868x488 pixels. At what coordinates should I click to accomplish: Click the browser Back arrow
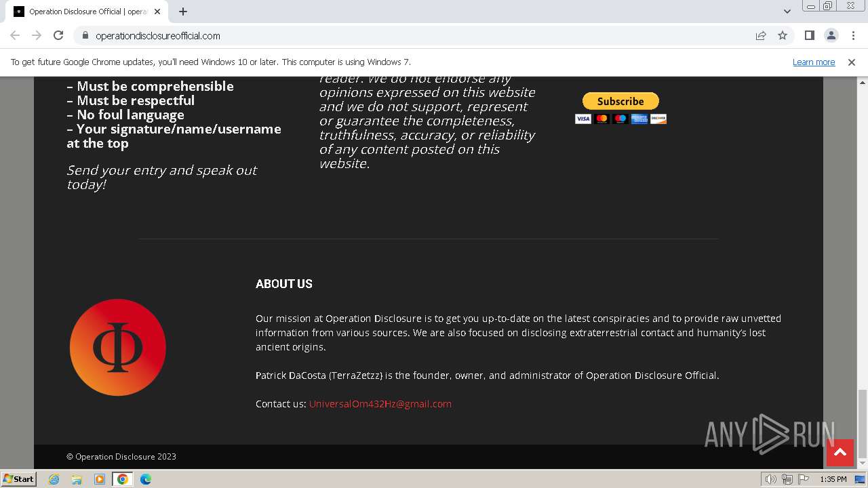tap(15, 35)
